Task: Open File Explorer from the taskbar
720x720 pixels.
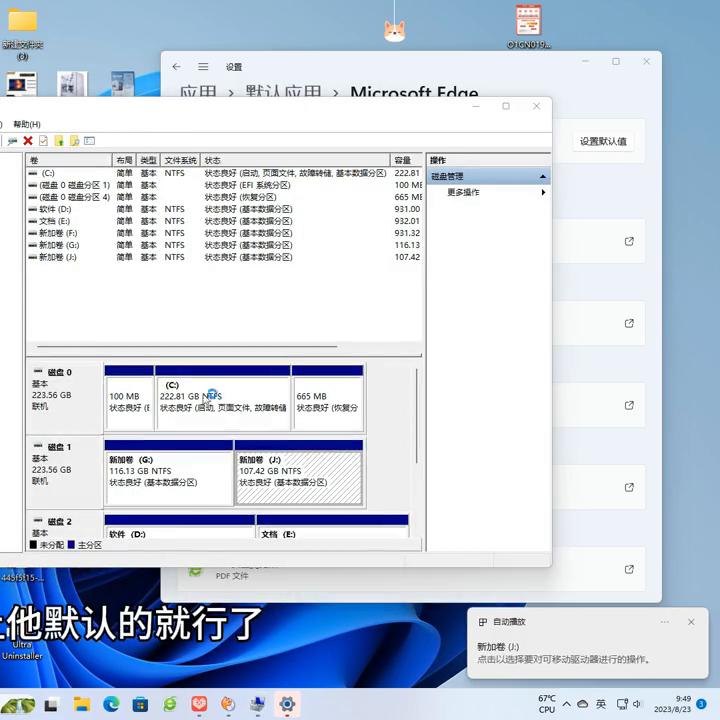Action: [82, 704]
